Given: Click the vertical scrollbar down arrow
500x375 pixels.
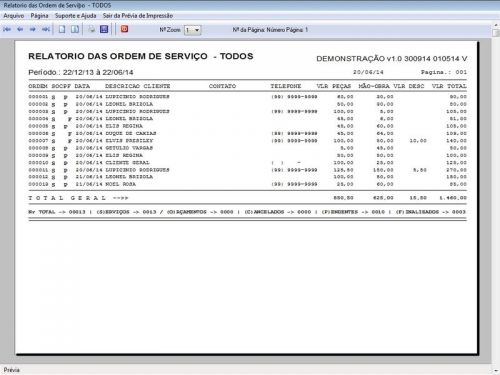Looking at the screenshot, I should (496, 370).
